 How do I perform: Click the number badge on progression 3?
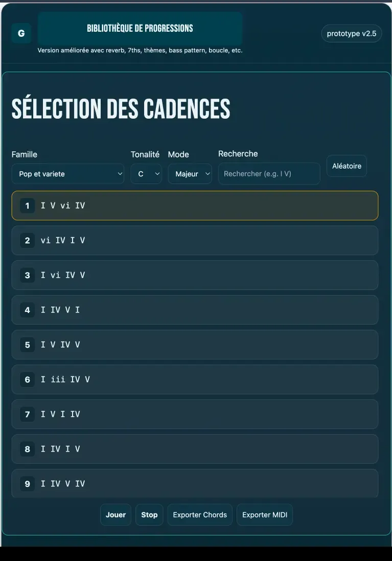click(x=27, y=275)
